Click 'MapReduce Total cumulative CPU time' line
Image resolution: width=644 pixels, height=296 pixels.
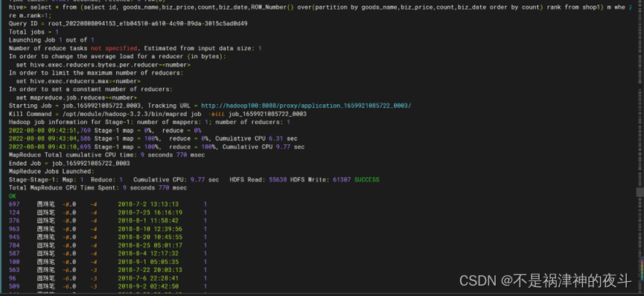pyautogui.click(x=106, y=155)
